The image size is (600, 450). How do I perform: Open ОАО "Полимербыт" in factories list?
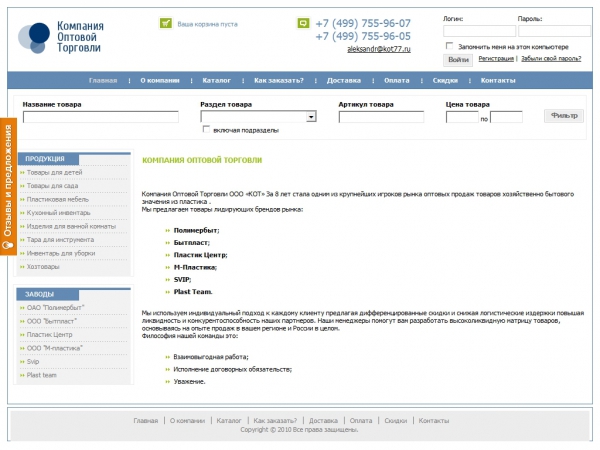(x=55, y=308)
